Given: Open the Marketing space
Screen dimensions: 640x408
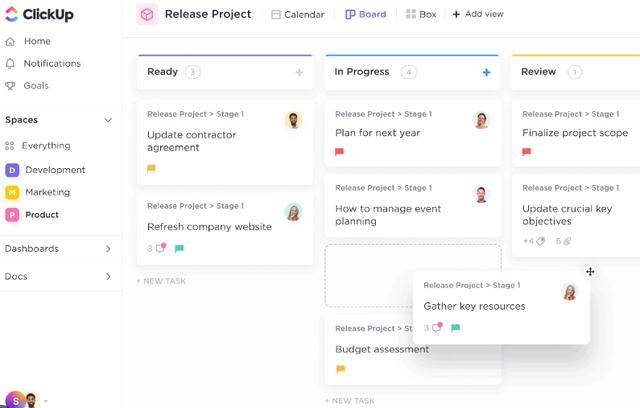Looking at the screenshot, I should point(47,192).
